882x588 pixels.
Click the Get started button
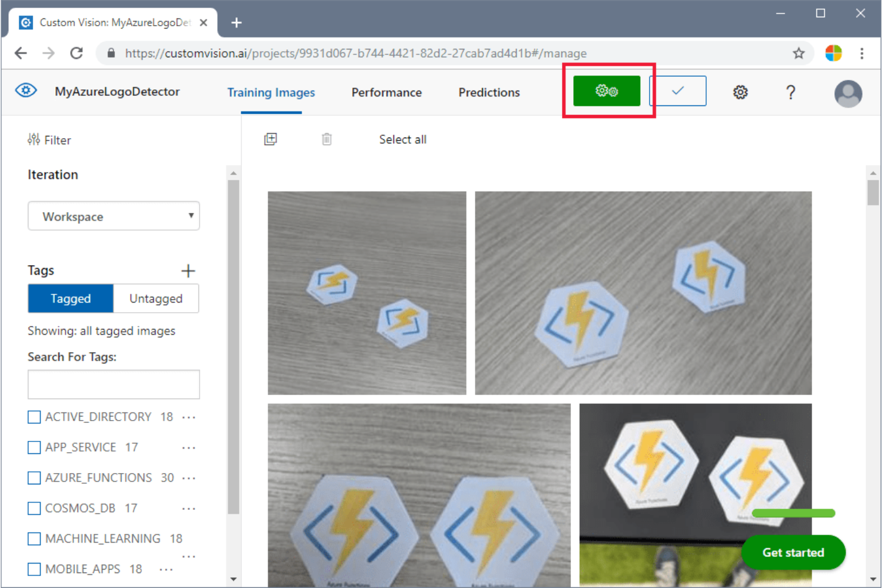coord(793,552)
